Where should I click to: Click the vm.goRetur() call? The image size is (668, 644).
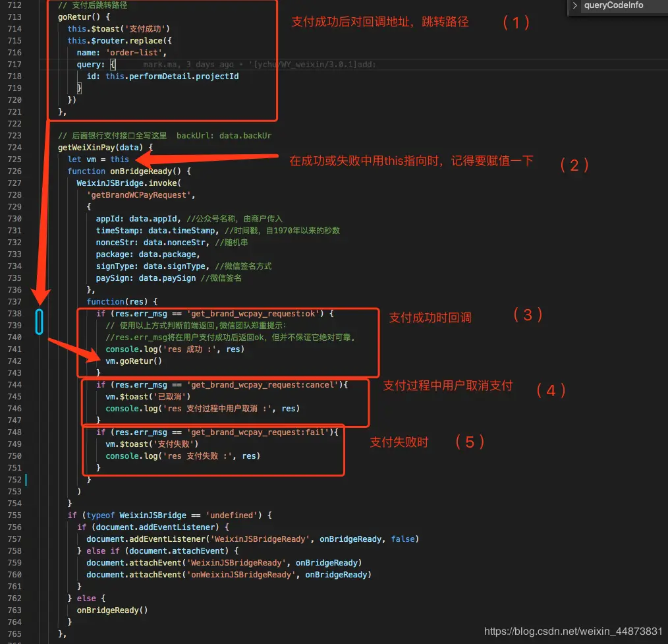(134, 361)
